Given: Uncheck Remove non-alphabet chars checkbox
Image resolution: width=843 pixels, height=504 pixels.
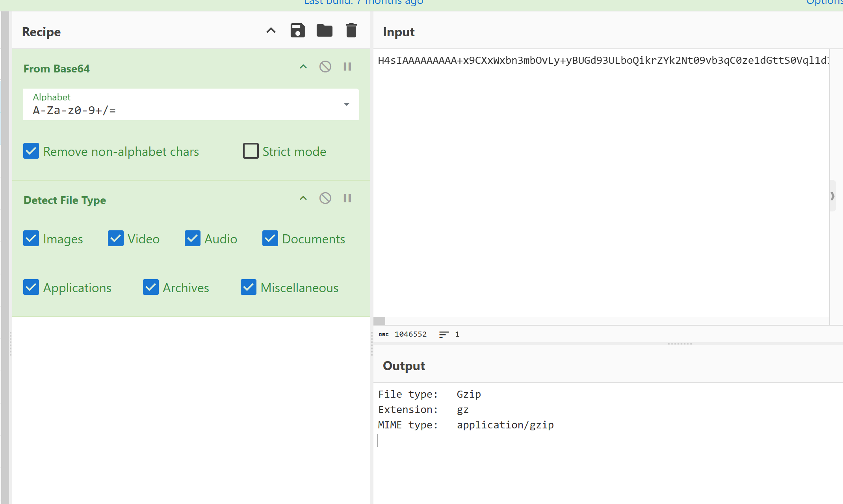Looking at the screenshot, I should pos(31,151).
